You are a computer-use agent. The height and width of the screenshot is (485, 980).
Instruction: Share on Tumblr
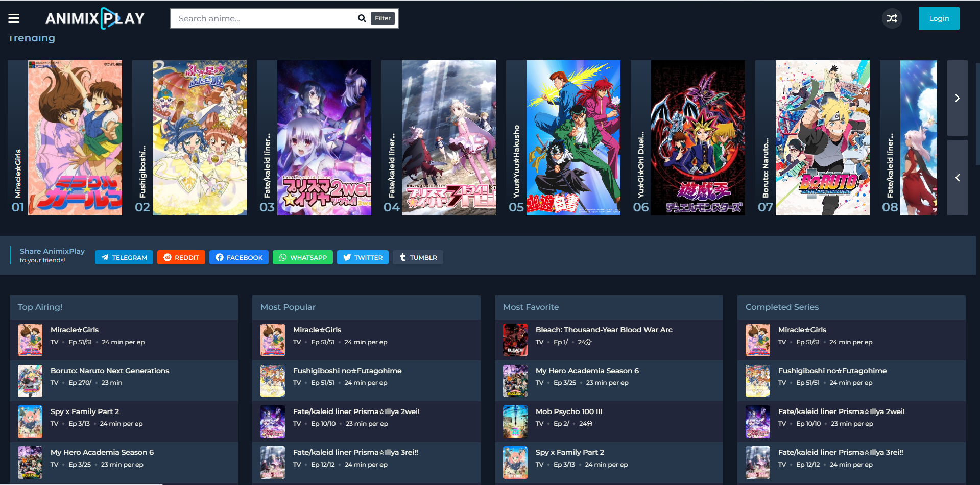[x=418, y=257]
